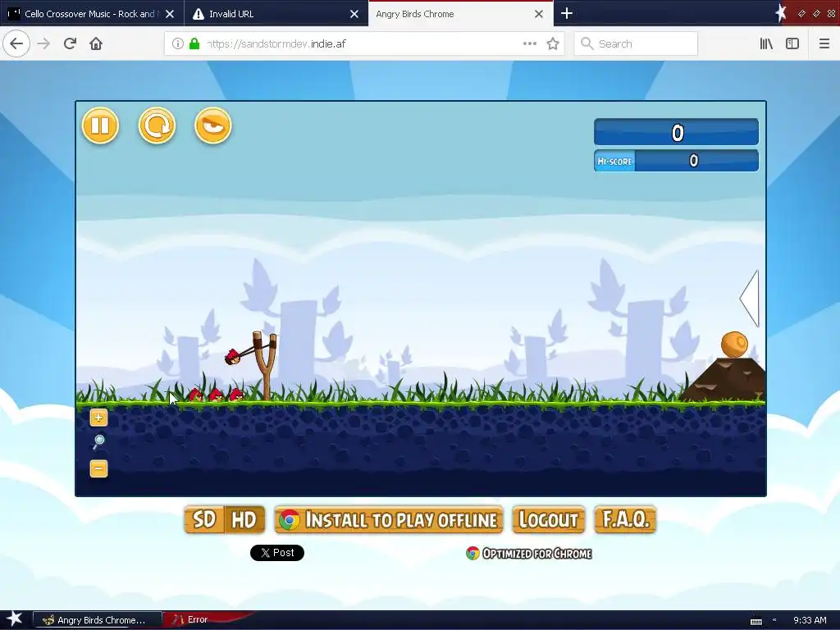Go forward to the next page
Viewport: 840px width, 630px height.
click(43, 43)
